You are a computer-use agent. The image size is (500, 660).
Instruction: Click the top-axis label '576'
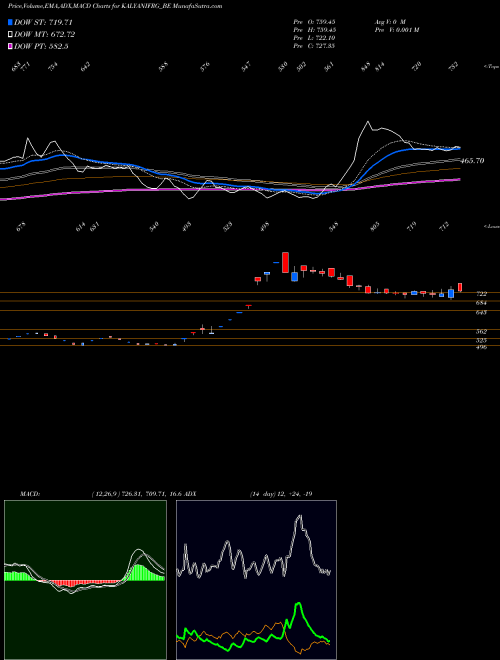205,67
